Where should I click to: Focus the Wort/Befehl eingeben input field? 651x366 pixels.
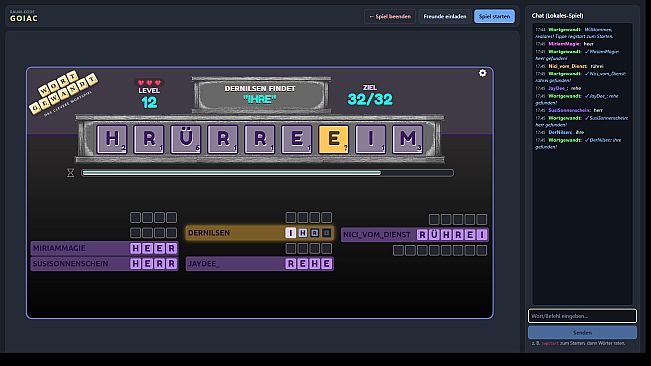pyautogui.click(x=582, y=316)
